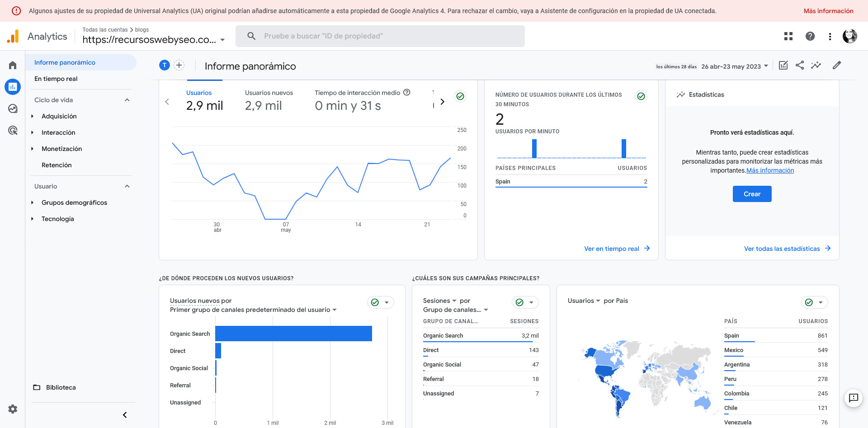Image resolution: width=868 pixels, height=428 pixels.
Task: Open the three-dot more options menu
Action: point(830,36)
